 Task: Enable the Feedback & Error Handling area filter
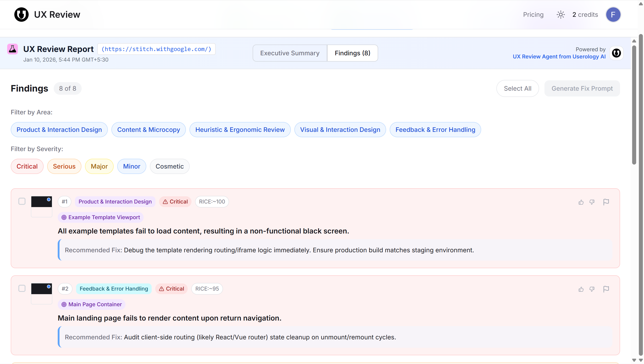435,130
